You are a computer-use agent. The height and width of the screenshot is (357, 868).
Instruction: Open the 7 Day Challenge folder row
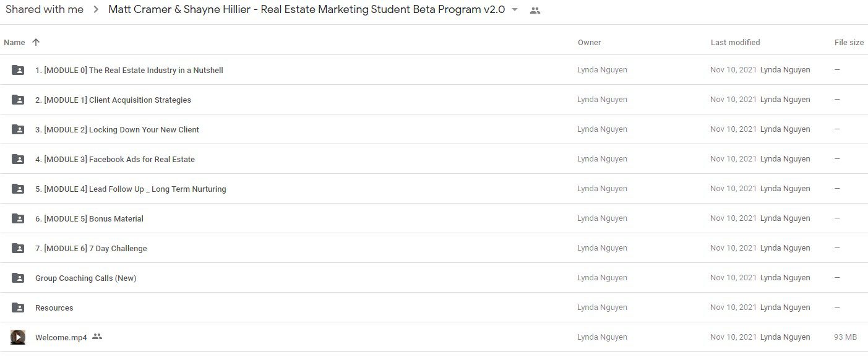click(x=434, y=248)
